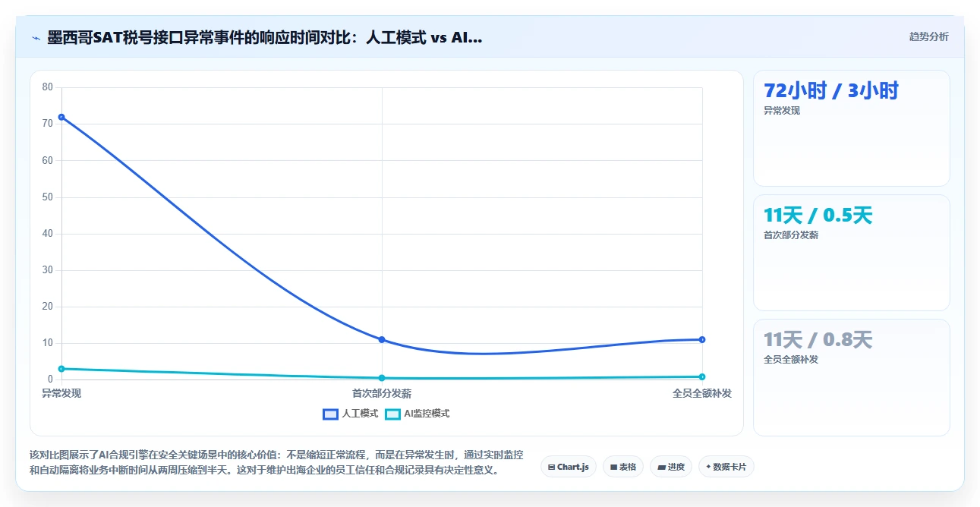
Task: Click the y-axis value 50
Action: tap(48, 197)
